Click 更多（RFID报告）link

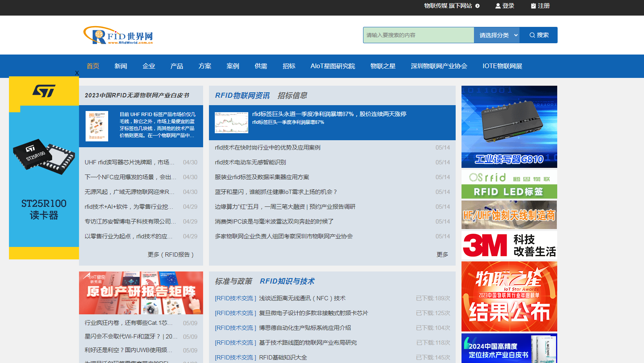click(171, 254)
